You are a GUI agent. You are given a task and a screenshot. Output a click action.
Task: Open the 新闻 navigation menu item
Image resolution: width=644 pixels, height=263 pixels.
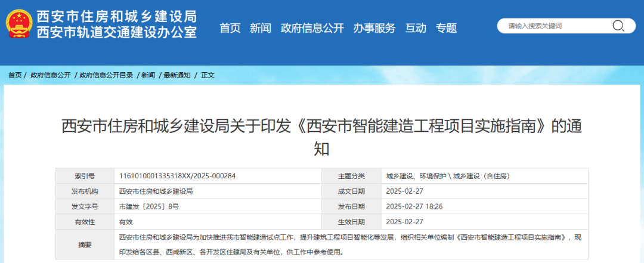pos(261,28)
